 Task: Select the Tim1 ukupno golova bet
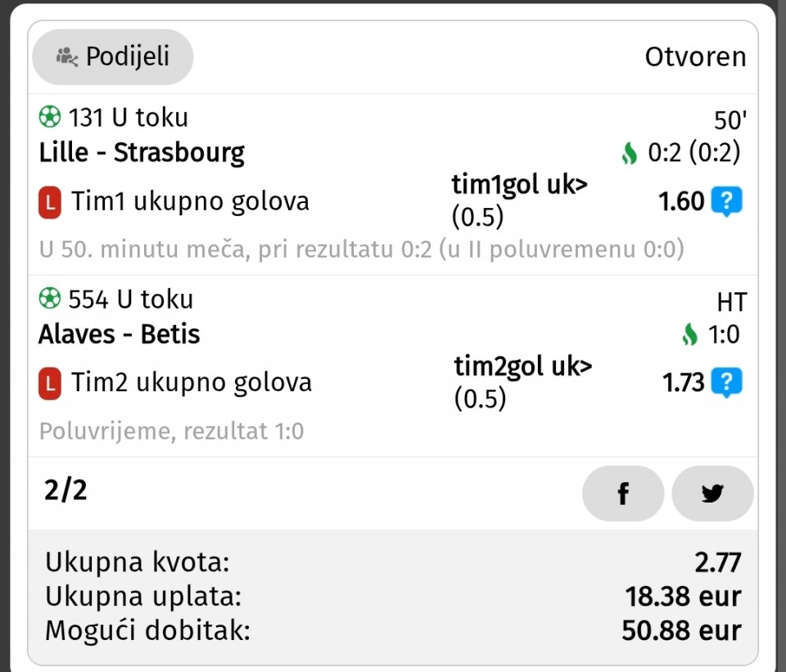point(190,201)
